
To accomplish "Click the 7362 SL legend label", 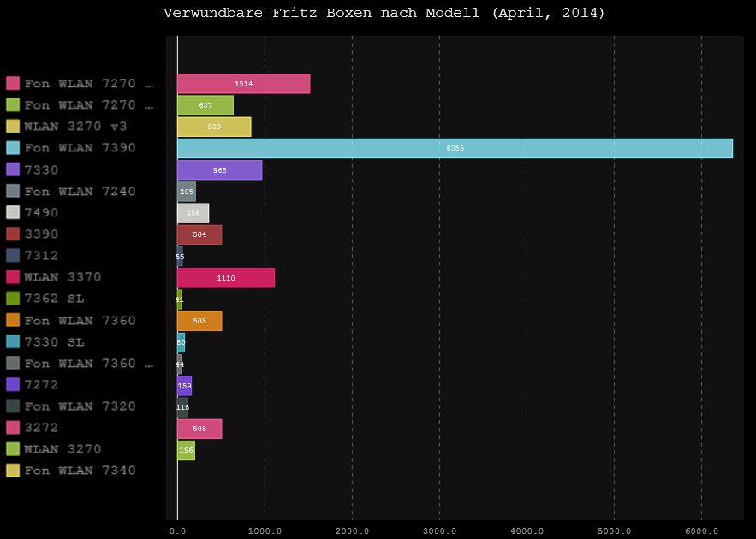I will (x=54, y=299).
